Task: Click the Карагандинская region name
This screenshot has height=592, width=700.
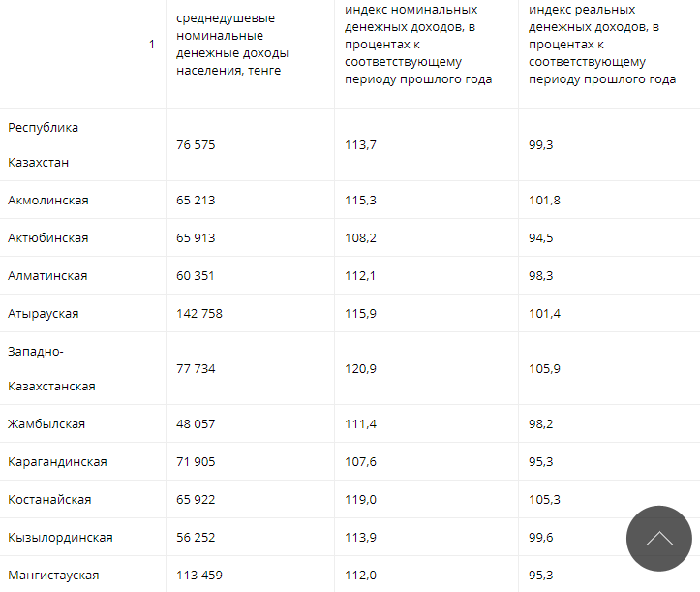Action: (x=57, y=461)
